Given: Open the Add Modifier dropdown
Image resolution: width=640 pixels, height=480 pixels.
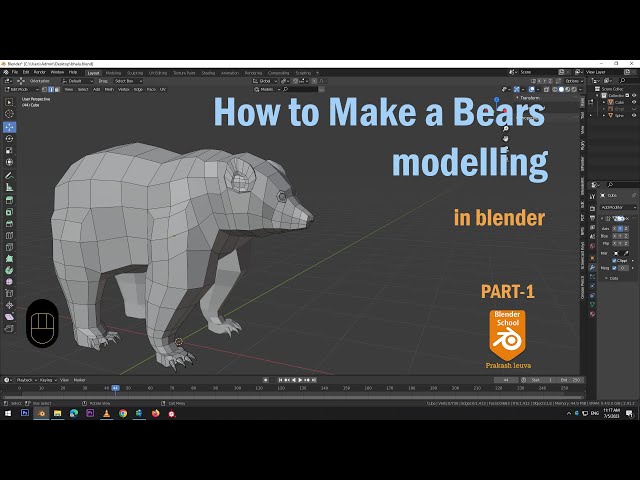Looking at the screenshot, I should tap(618, 207).
